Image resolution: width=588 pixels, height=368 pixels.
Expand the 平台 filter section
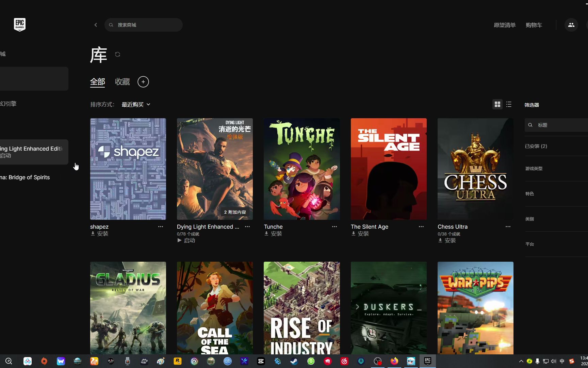[530, 244]
